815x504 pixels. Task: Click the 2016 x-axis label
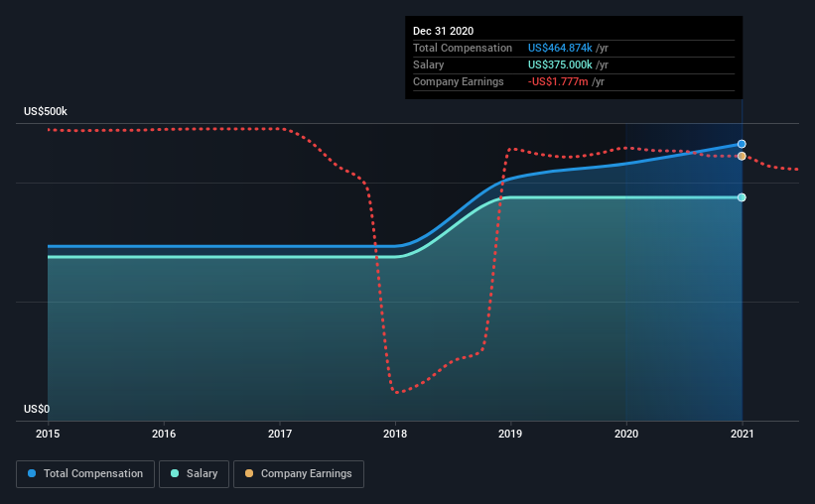[x=164, y=434]
